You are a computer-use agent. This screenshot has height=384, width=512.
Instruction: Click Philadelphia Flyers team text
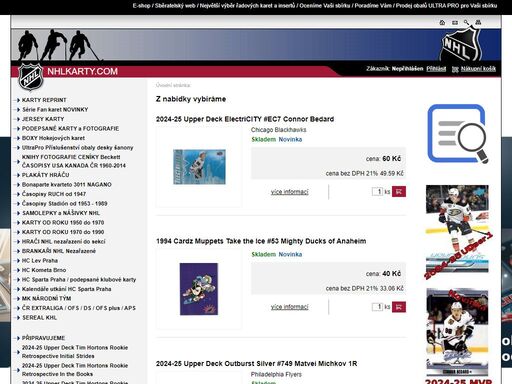(x=276, y=374)
